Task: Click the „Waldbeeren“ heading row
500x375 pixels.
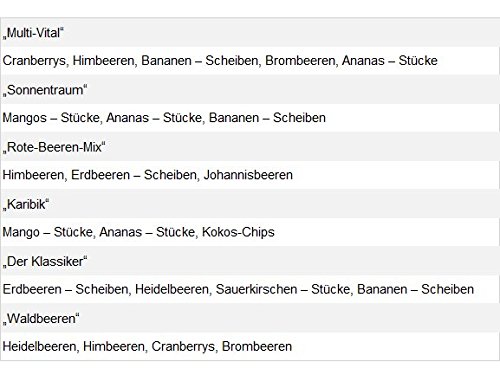Action: pyautogui.click(x=250, y=318)
